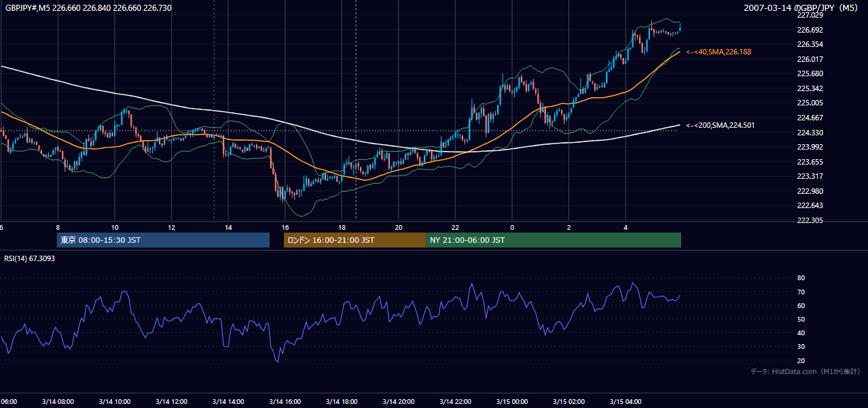Click the 3/14 22:00 time axis label
Viewport: 868px width, 408px height.
tap(456, 402)
